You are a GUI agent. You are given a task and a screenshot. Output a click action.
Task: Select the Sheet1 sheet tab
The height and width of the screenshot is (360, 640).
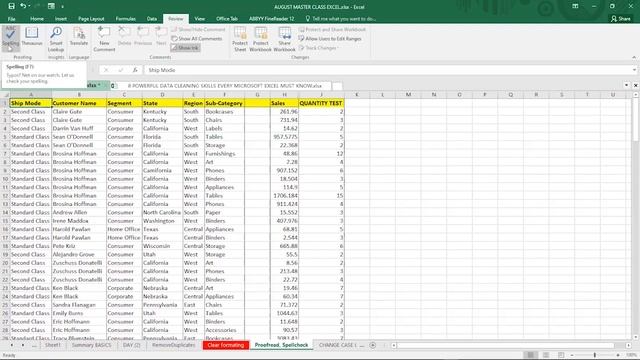[x=53, y=345]
